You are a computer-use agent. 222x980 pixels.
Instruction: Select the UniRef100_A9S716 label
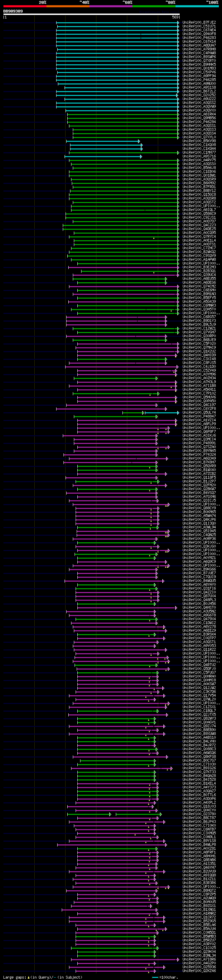(x=199, y=156)
